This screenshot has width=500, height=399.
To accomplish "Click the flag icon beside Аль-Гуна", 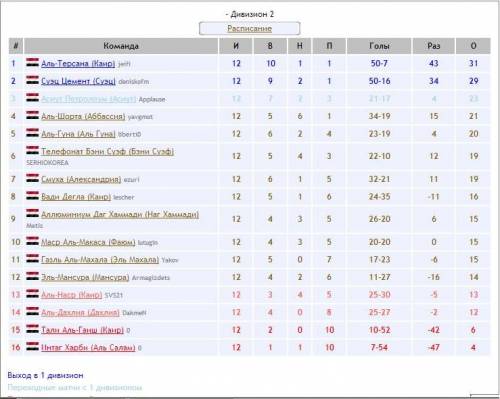I will (32, 133).
